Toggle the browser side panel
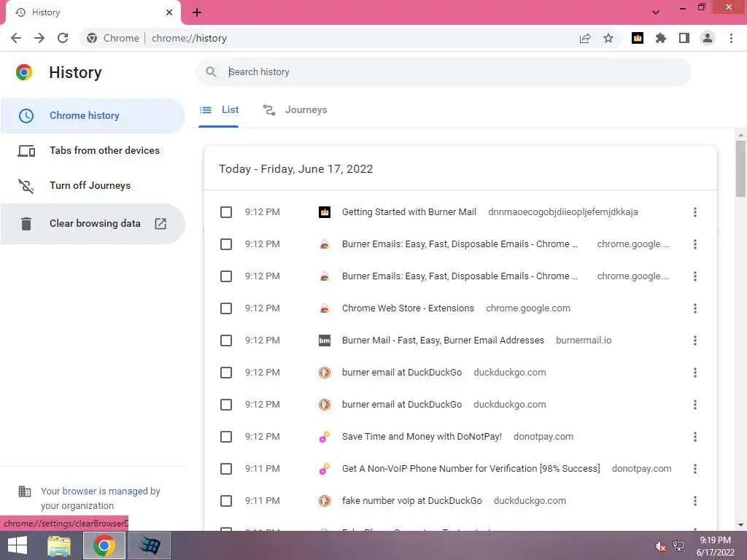Screen dimensions: 747x560 point(684,38)
